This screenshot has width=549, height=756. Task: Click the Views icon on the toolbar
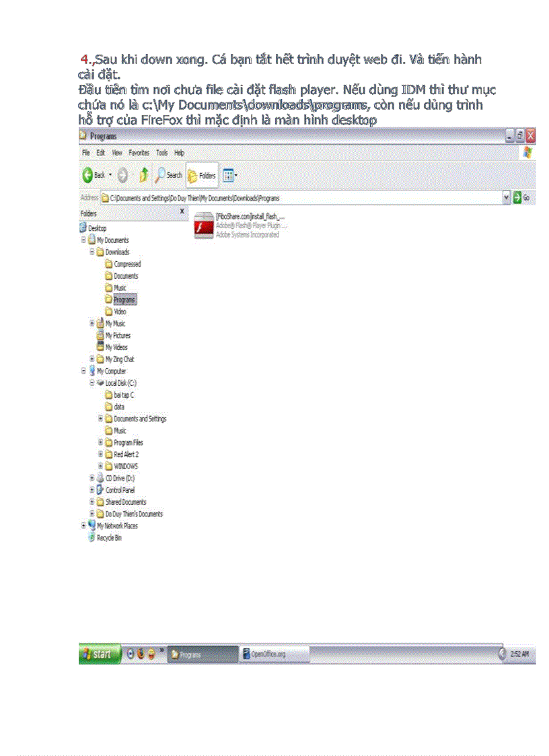pos(227,175)
